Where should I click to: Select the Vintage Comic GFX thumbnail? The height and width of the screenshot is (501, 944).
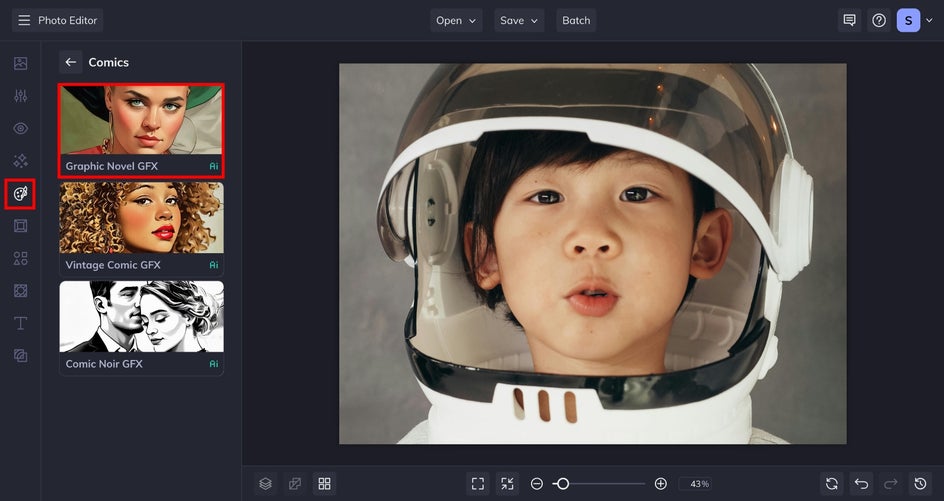[x=141, y=228]
